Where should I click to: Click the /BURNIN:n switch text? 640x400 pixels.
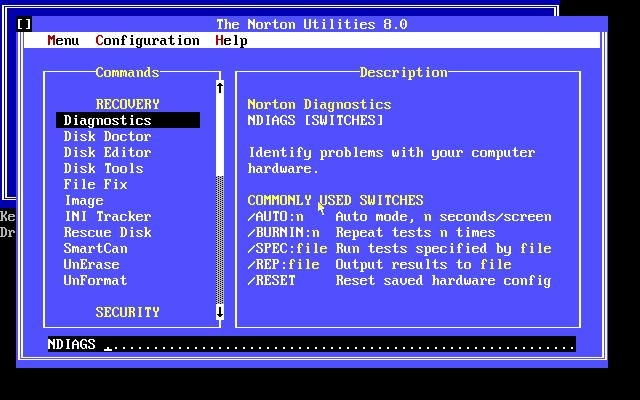pyautogui.click(x=284, y=232)
